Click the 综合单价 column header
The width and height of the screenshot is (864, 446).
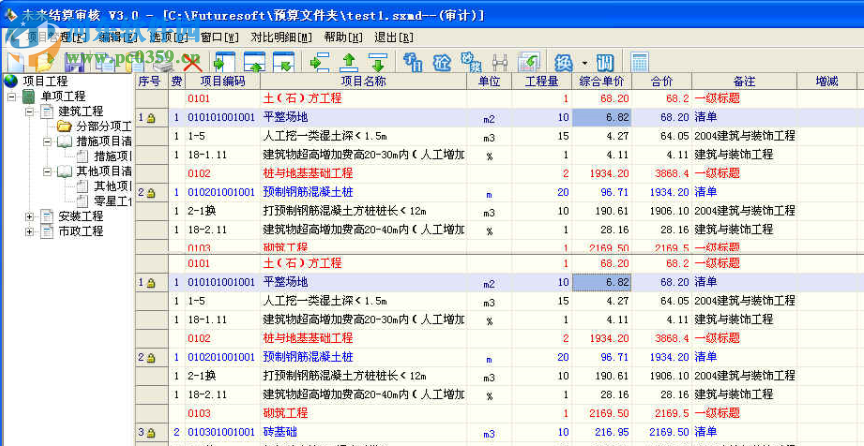click(602, 82)
